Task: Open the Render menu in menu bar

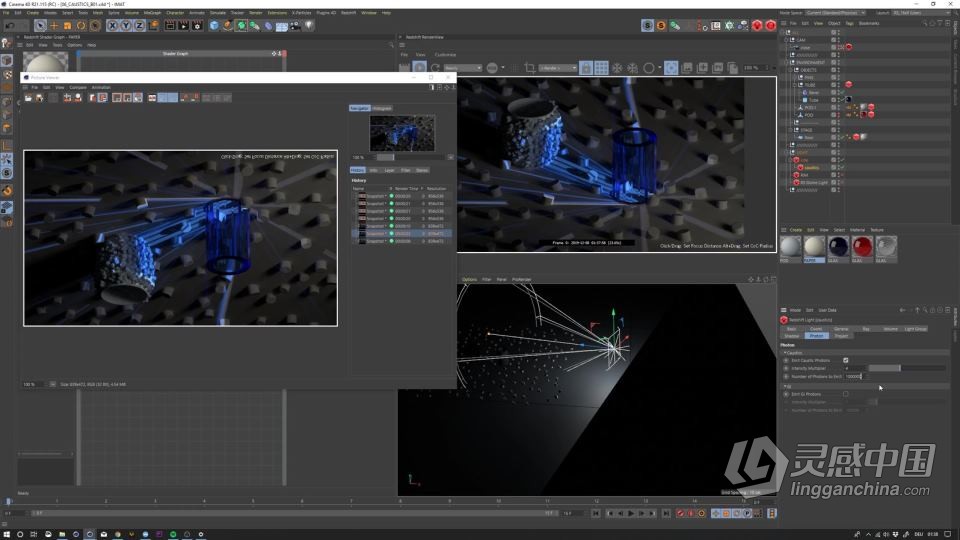Action: point(255,13)
